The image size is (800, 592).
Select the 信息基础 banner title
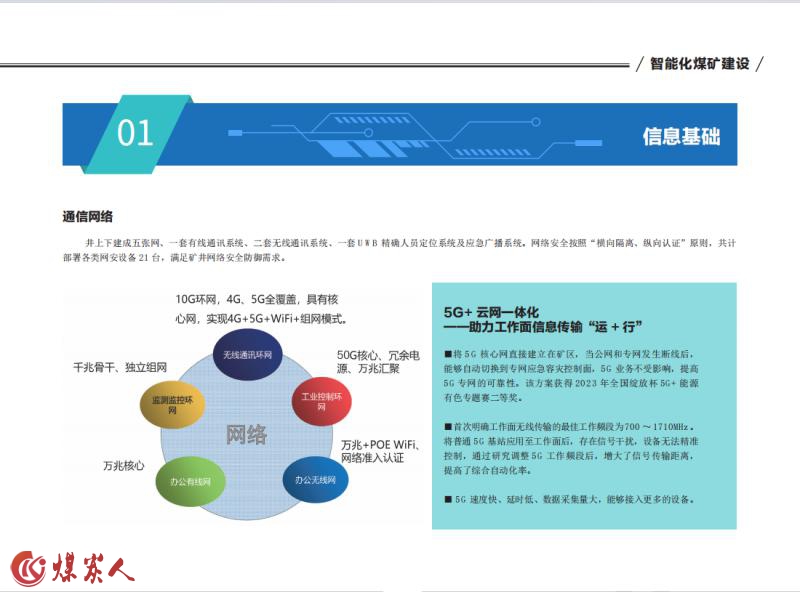coord(680,136)
